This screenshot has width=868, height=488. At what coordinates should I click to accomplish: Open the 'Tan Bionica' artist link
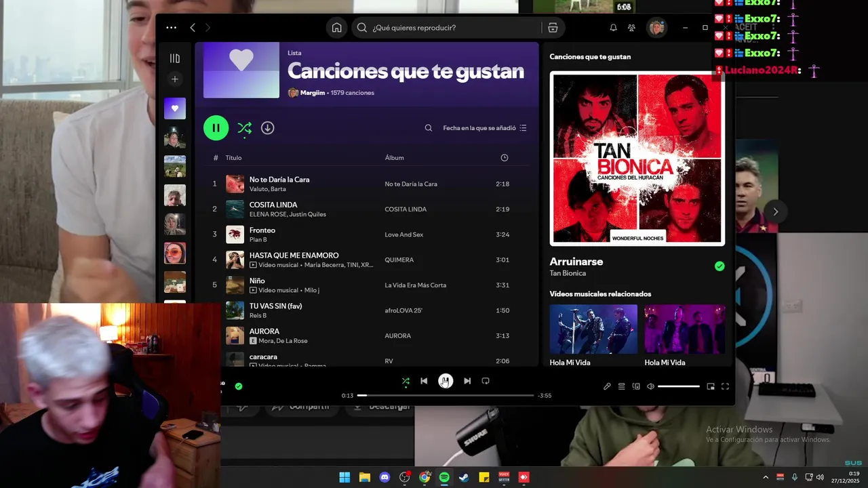[x=568, y=273]
